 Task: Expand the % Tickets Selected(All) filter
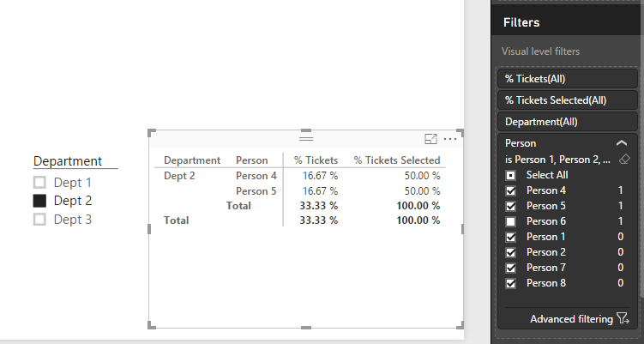click(567, 100)
